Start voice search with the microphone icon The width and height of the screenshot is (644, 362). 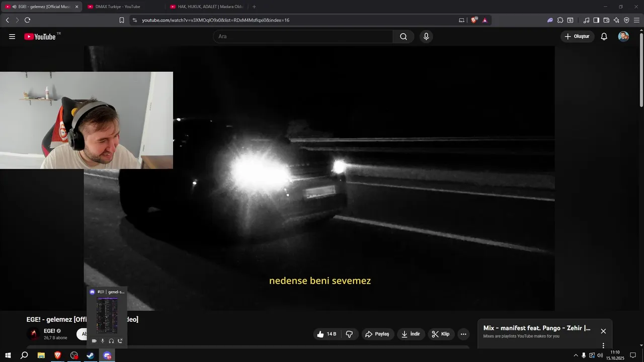[x=426, y=37]
